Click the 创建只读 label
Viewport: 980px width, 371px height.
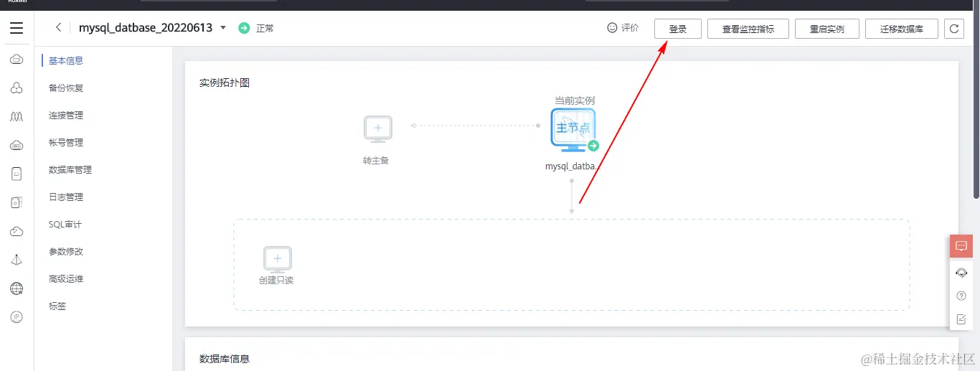coord(276,280)
